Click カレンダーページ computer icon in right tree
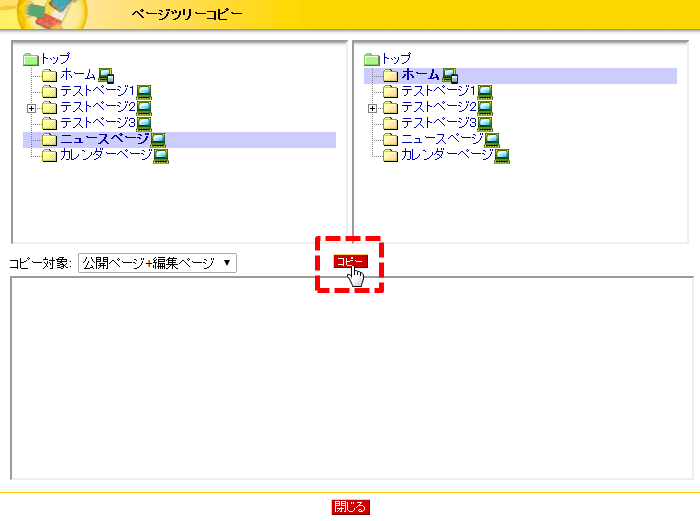Screen dimensions: 700x521 pos(502,156)
